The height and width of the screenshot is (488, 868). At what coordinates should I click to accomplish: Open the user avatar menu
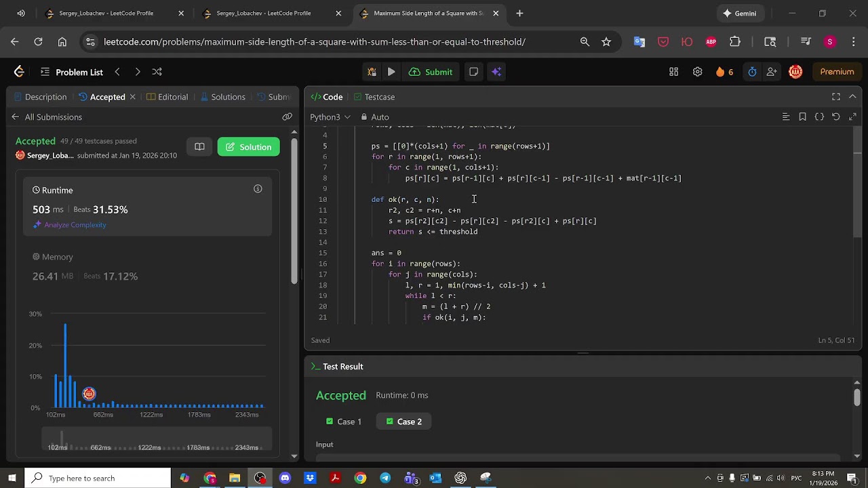click(796, 72)
